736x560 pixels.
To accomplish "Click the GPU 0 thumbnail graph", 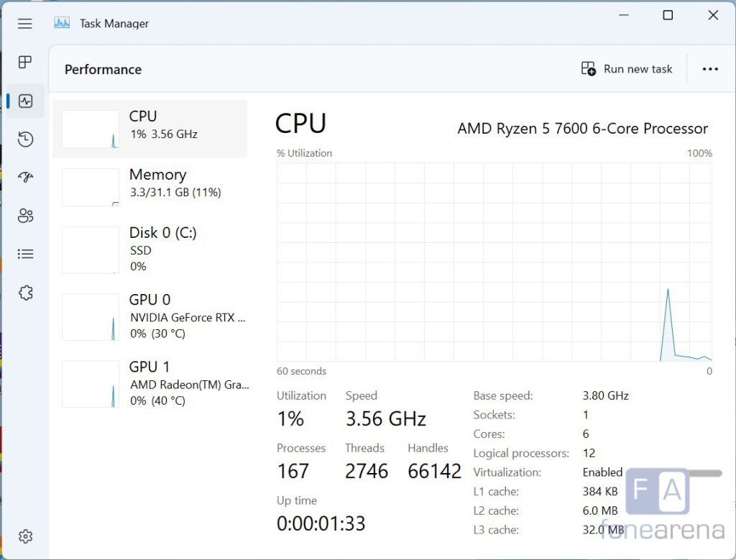I will (91, 317).
